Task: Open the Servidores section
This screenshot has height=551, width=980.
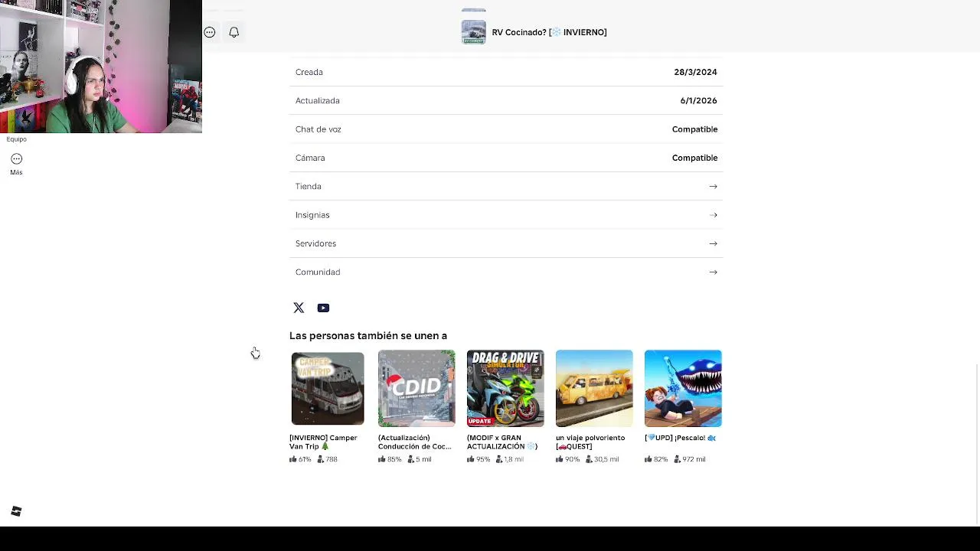Action: tap(506, 243)
